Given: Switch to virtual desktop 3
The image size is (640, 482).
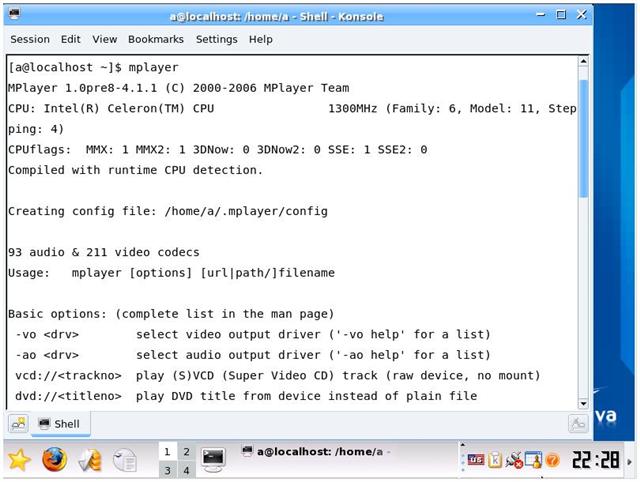Looking at the screenshot, I should tap(167, 470).
